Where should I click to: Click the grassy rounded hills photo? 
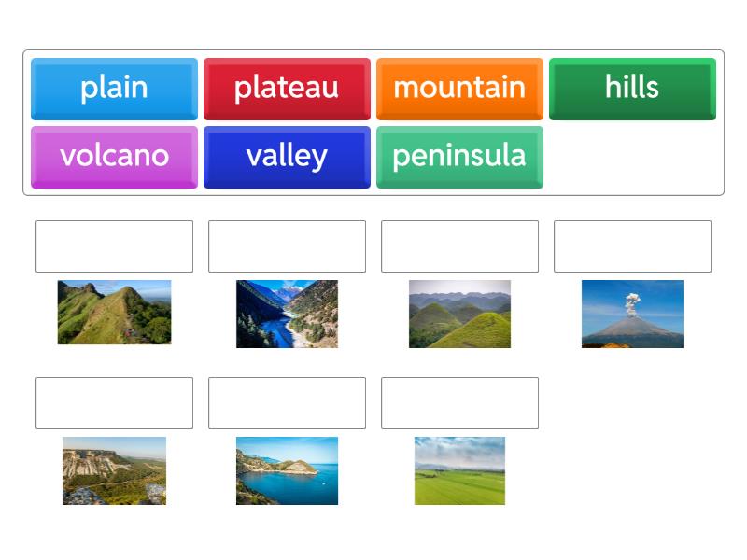pos(459,315)
